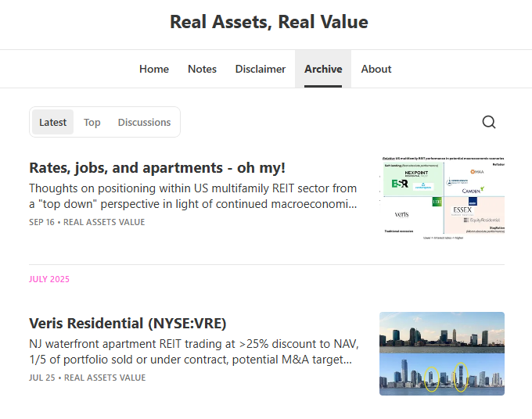Open the Disclaimer tab
The height and width of the screenshot is (419, 532).
[261, 69]
